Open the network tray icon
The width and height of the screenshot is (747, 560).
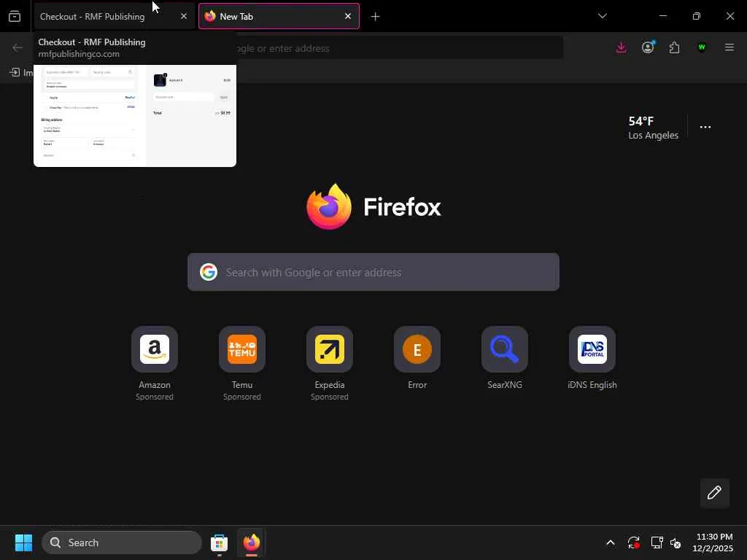pos(657,542)
